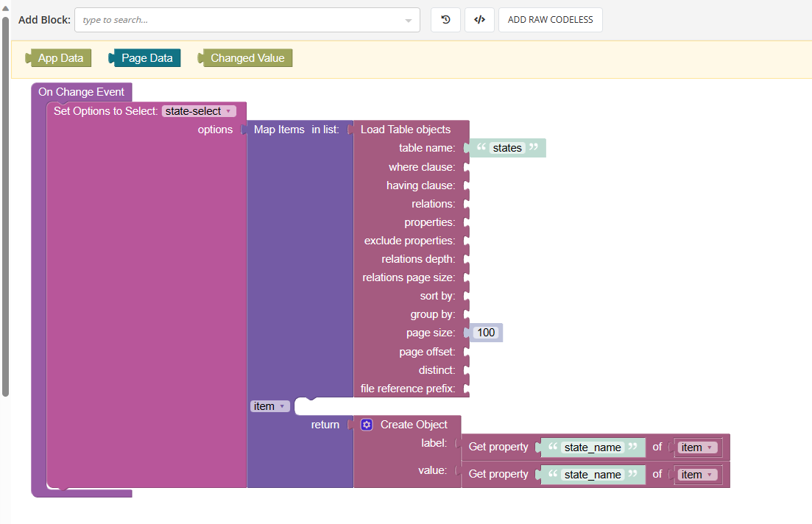Open the item dropdown in the value row

(696, 474)
